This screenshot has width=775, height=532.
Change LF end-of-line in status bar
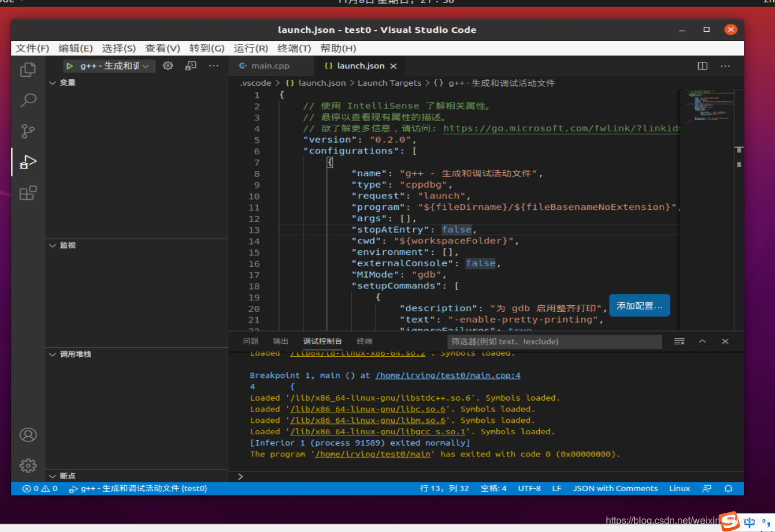[x=557, y=488]
